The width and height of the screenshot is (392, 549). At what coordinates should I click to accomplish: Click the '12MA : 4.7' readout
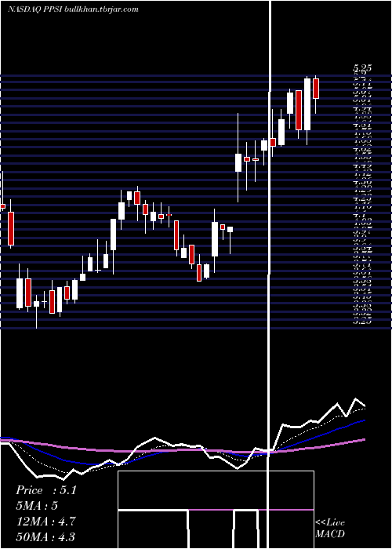[x=45, y=522]
